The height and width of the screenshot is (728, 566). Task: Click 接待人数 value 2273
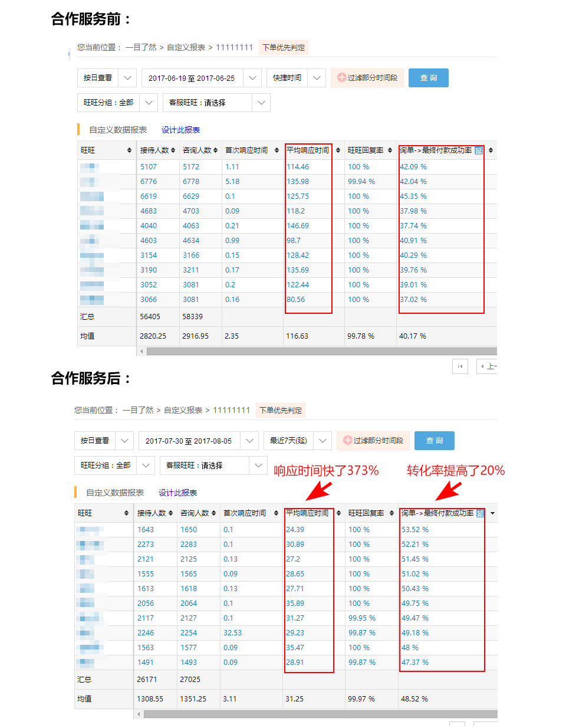(146, 545)
